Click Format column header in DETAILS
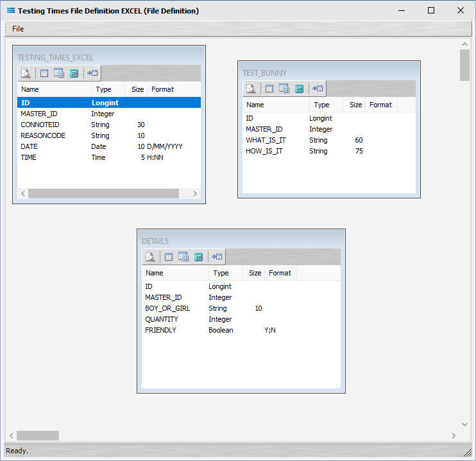 pos(280,273)
